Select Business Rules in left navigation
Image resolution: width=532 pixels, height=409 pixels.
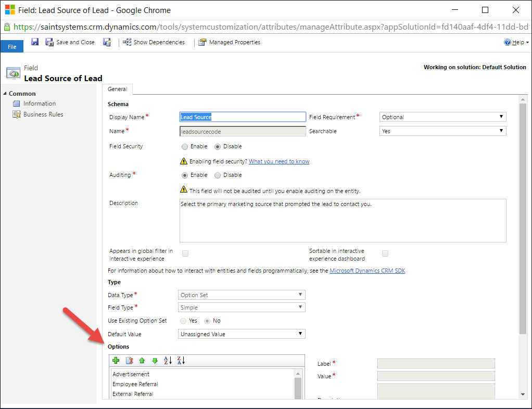click(x=43, y=114)
